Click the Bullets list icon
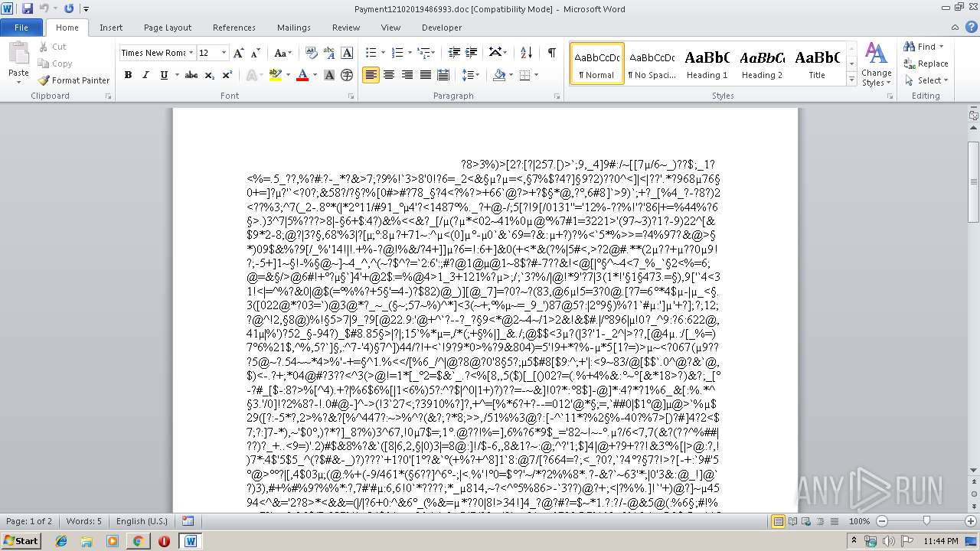This screenshot has height=551, width=980. click(371, 53)
